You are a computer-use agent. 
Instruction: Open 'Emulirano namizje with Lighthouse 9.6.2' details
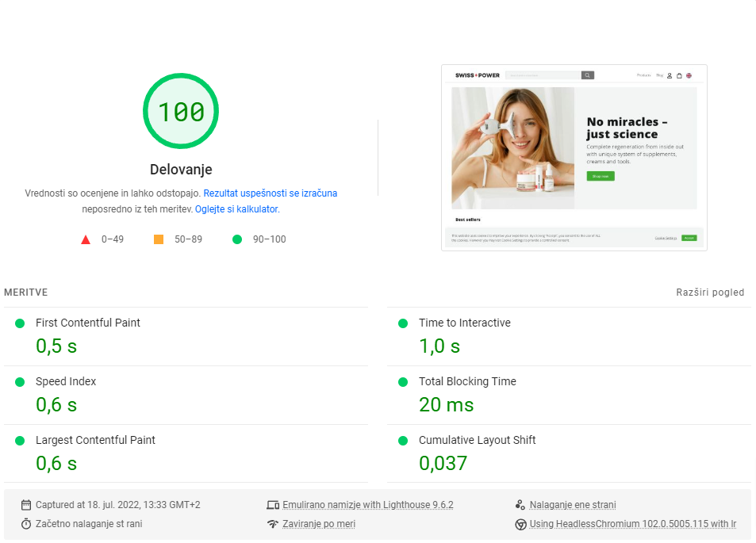coord(368,504)
